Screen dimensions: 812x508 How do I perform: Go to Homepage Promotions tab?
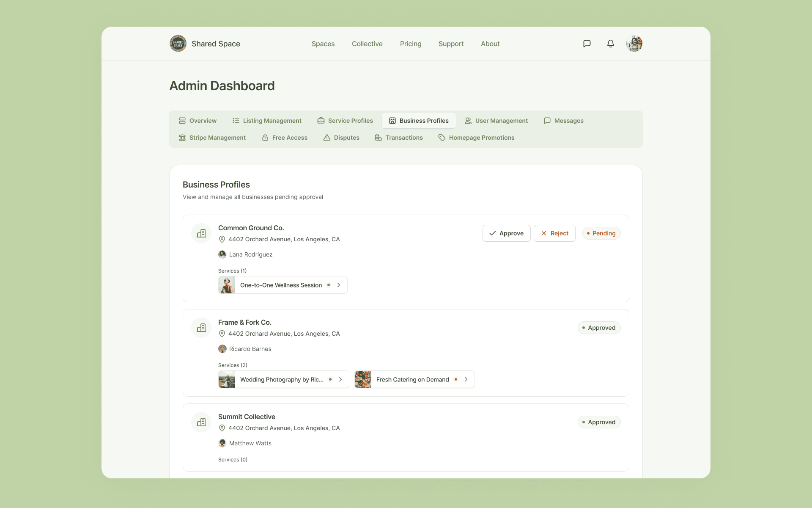tap(476, 138)
